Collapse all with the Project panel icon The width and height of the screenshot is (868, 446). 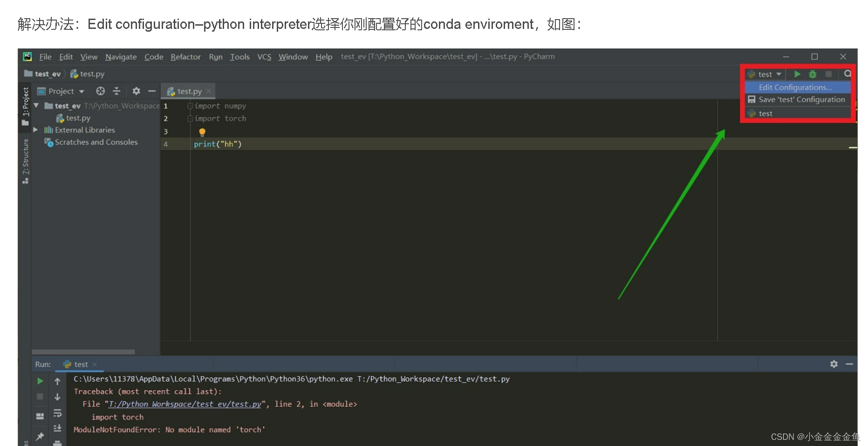point(116,91)
